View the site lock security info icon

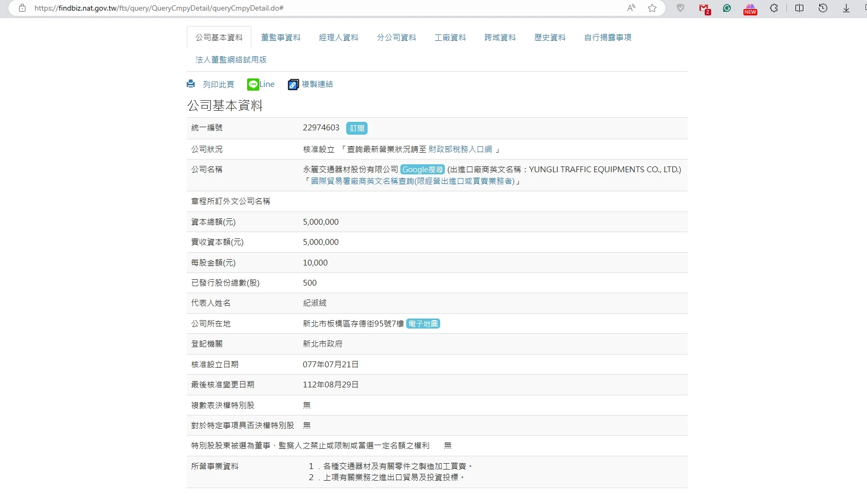tap(22, 8)
